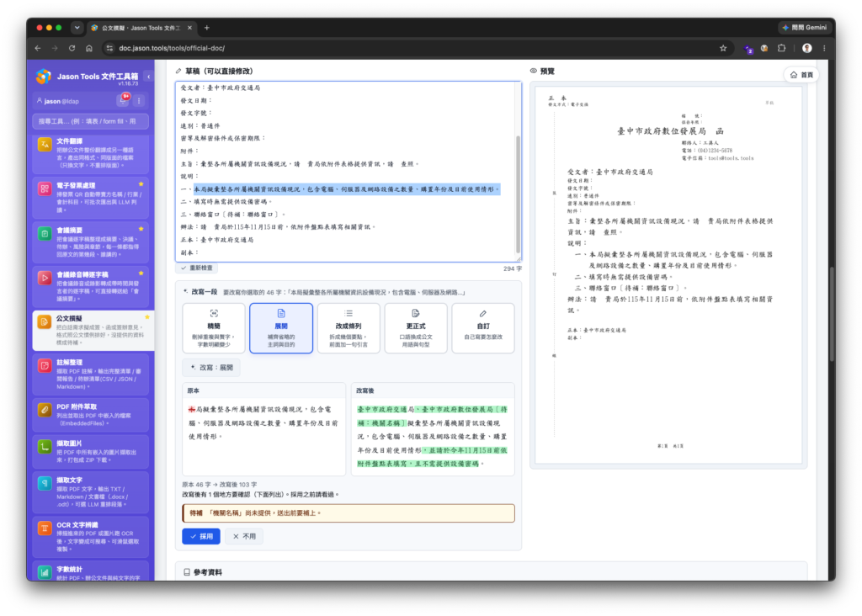Open the PDF 附件萃取 tool

click(91, 415)
